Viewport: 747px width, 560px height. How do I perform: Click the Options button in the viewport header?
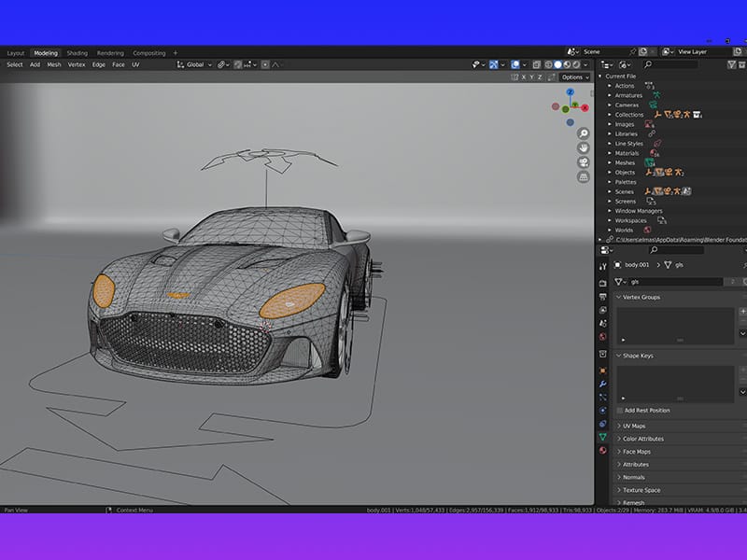(x=572, y=77)
